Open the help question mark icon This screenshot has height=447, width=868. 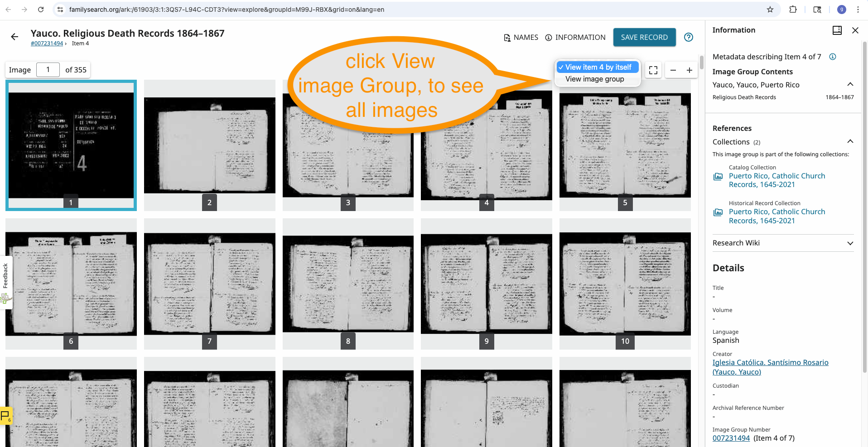(689, 37)
